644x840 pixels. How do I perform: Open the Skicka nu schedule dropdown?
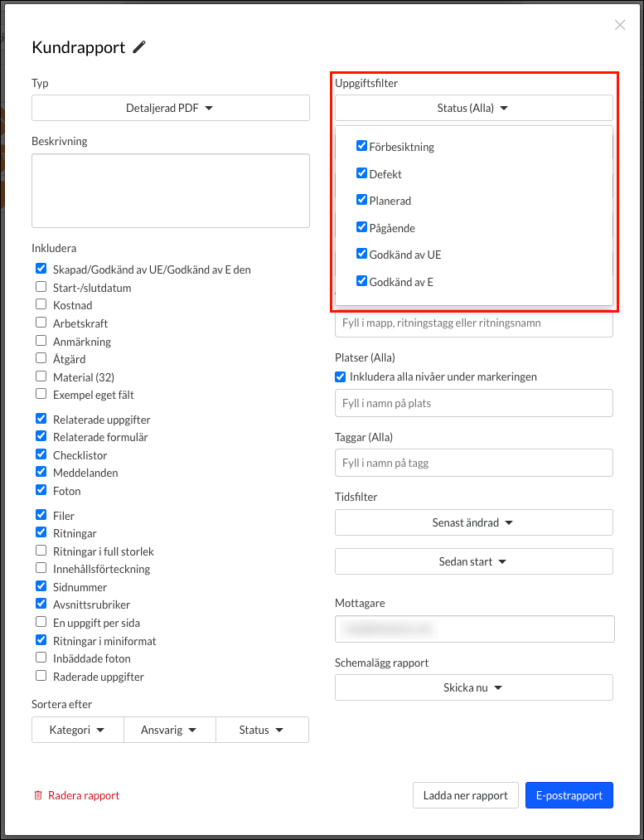click(473, 687)
